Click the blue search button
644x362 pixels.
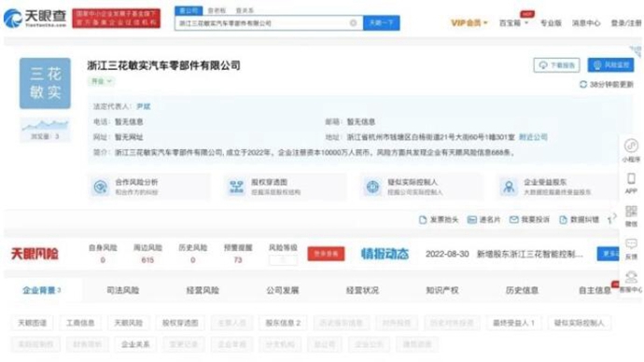coord(381,23)
